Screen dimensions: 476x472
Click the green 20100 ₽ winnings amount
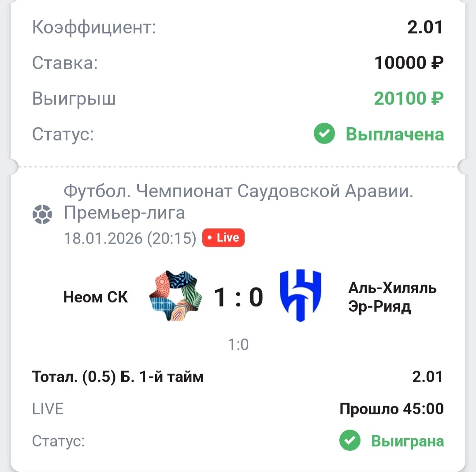click(x=409, y=99)
